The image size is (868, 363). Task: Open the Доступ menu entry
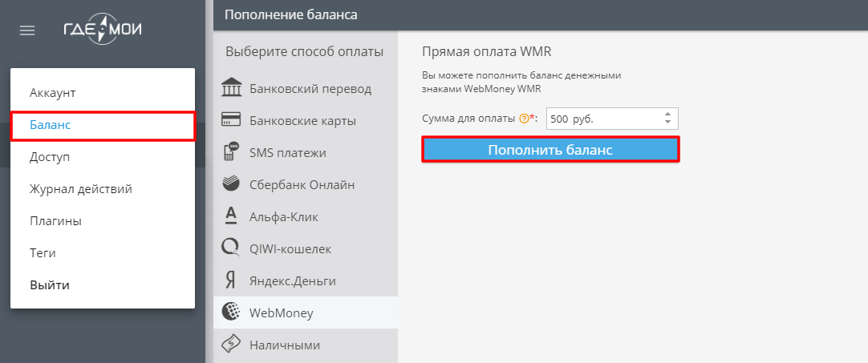103,157
